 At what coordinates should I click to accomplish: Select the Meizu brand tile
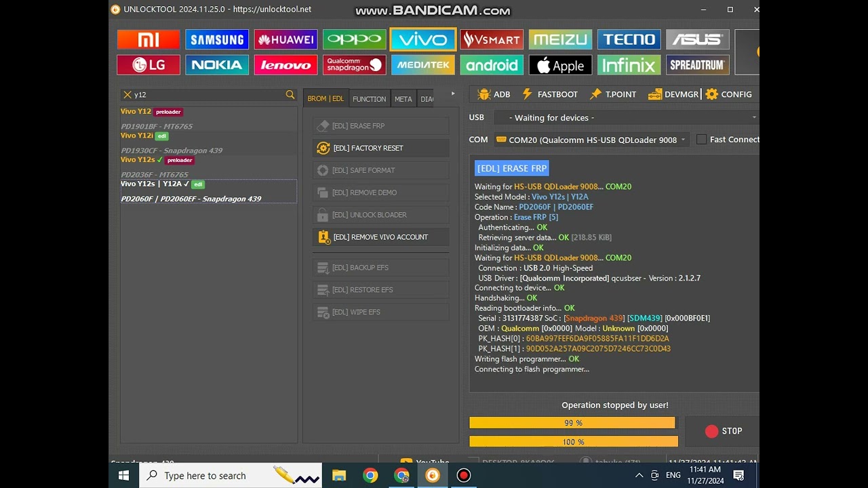[560, 39]
